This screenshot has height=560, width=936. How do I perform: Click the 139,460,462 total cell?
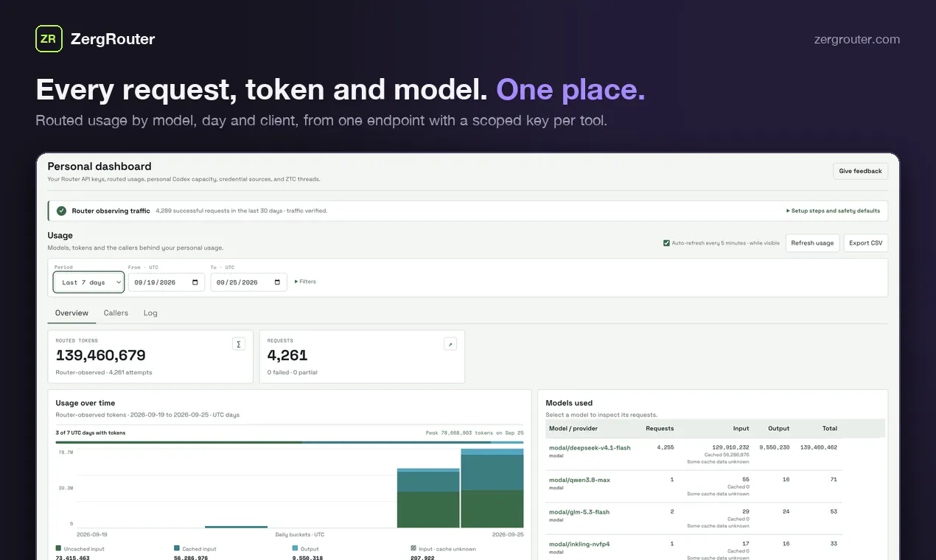(x=819, y=447)
